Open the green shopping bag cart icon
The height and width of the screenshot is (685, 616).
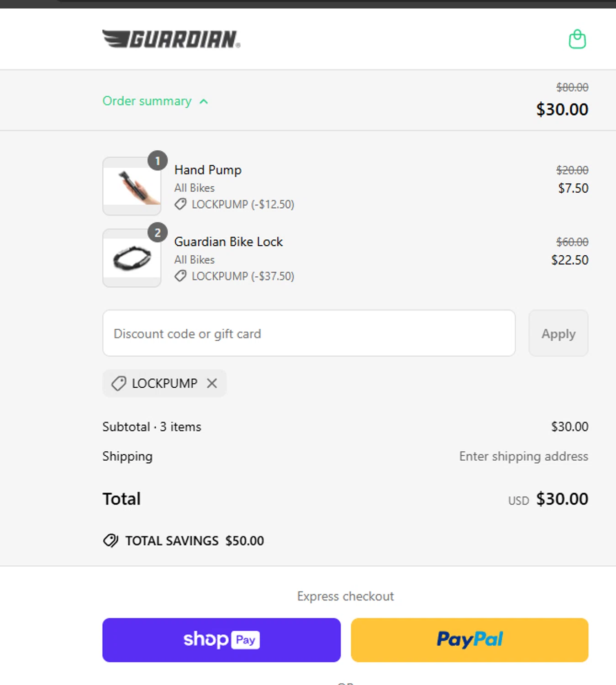pos(577,39)
